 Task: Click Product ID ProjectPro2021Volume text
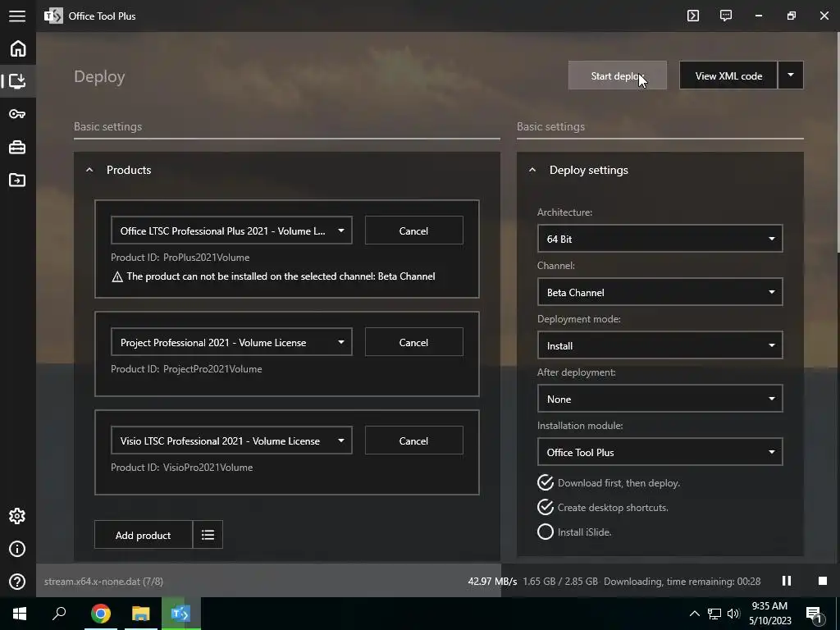[x=186, y=368]
